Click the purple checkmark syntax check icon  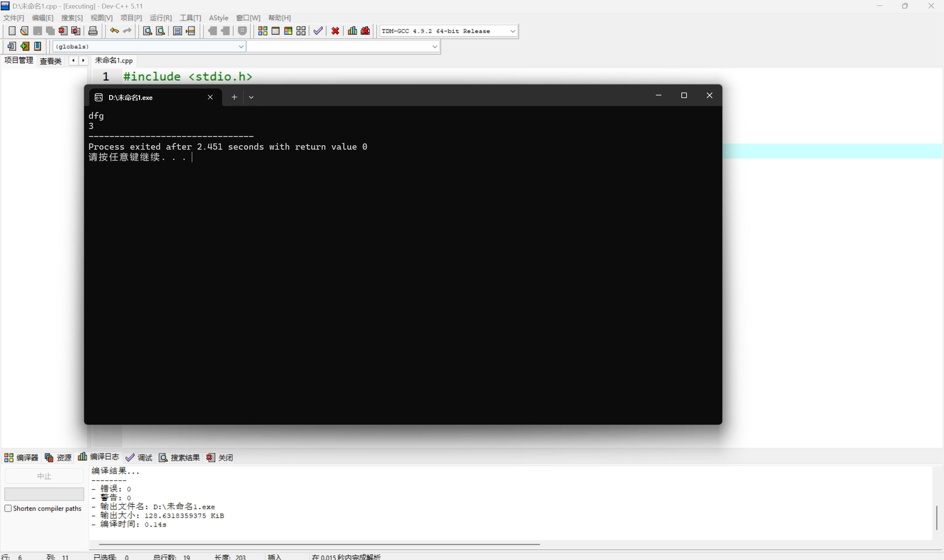[x=318, y=31]
